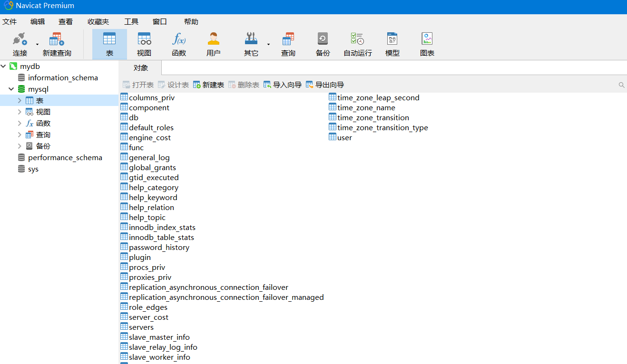Expand the 表 node in tree

[x=20, y=100]
